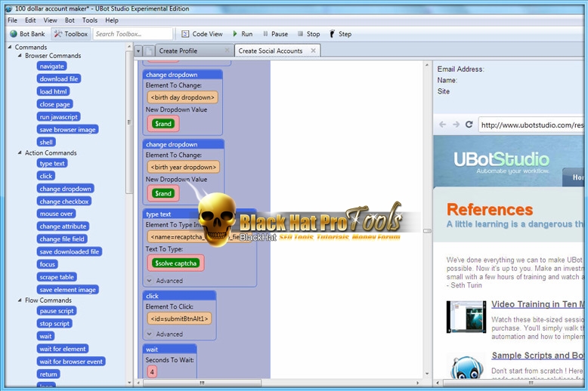Select the mouse over command
The height and width of the screenshot is (391, 588).
[56, 214]
